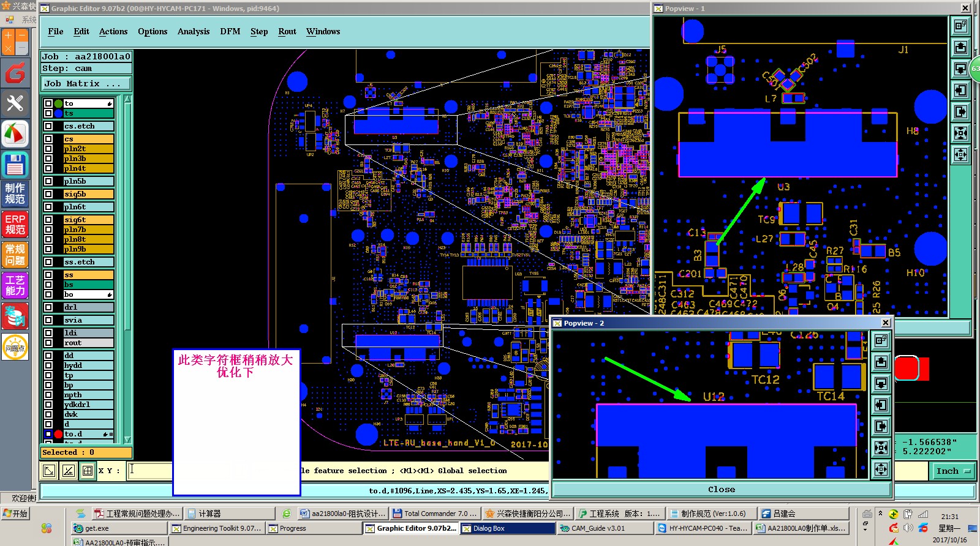Click the angle measure icon beside X Y
The width and height of the screenshot is (980, 546).
pyautogui.click(x=69, y=471)
